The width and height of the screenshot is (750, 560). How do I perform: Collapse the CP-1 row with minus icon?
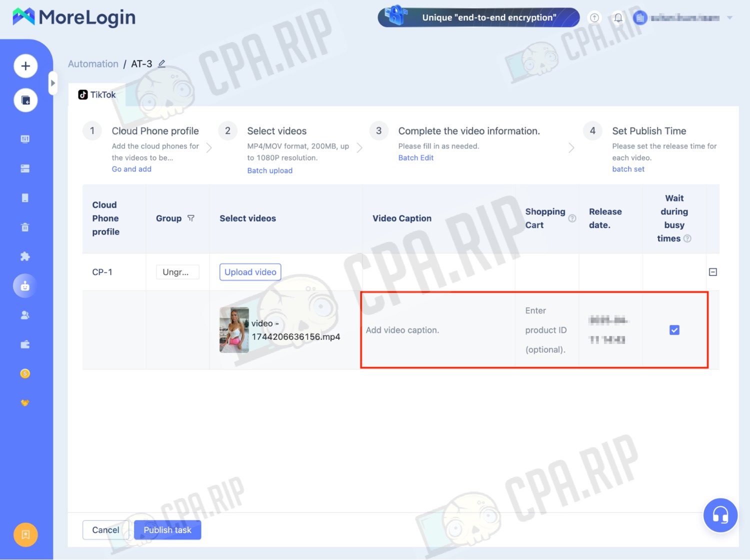713,272
